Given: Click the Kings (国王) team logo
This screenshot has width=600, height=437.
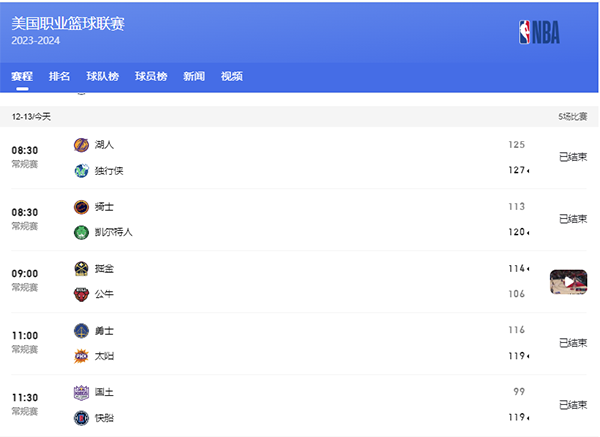Looking at the screenshot, I should point(81,393).
